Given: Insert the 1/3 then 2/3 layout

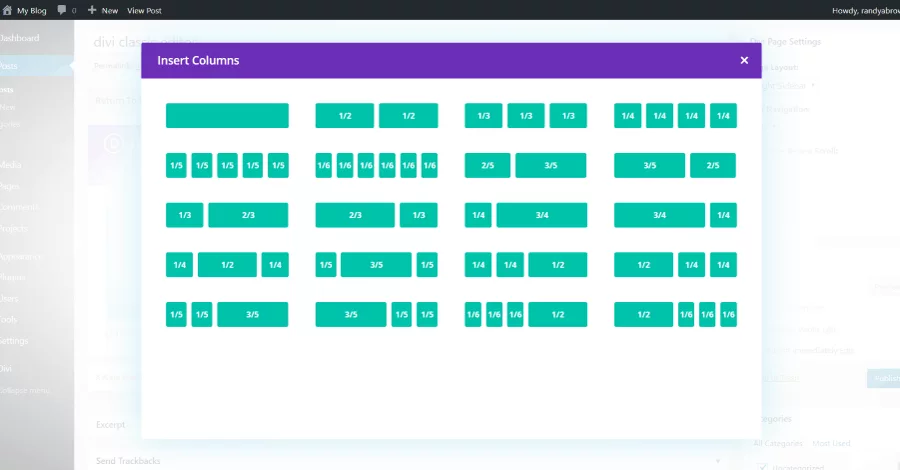Looking at the screenshot, I should pos(227,215).
